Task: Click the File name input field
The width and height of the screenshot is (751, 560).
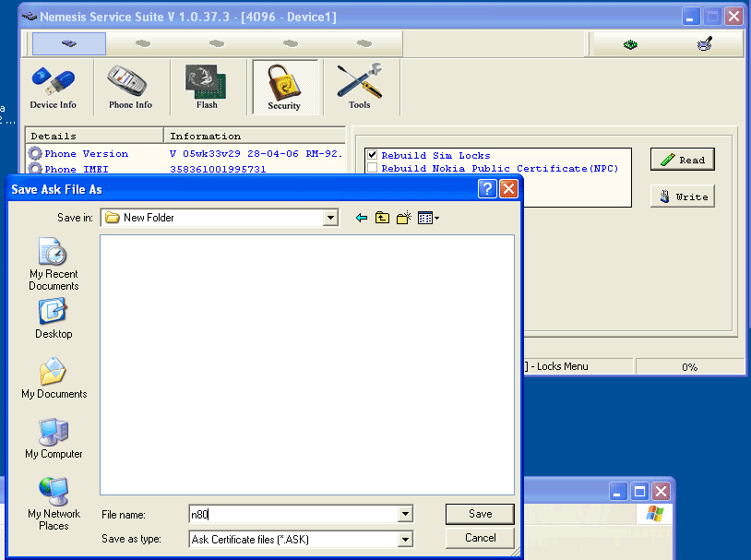Action: click(x=294, y=515)
